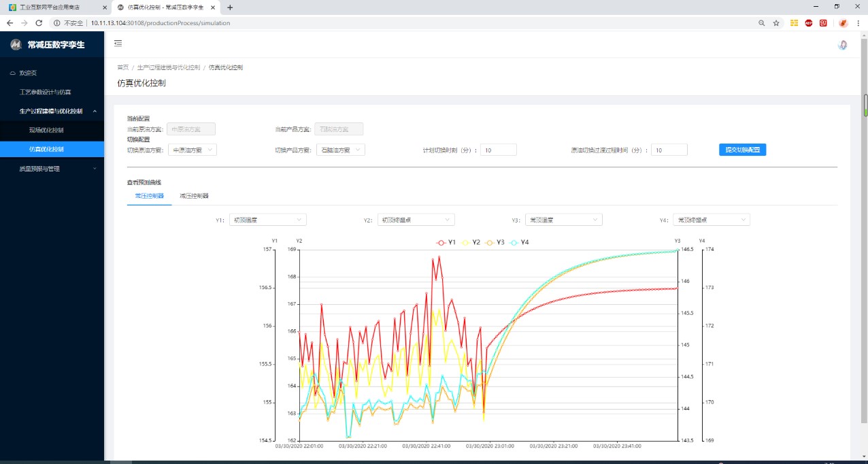Bookmark this page with the star icon

click(776, 22)
